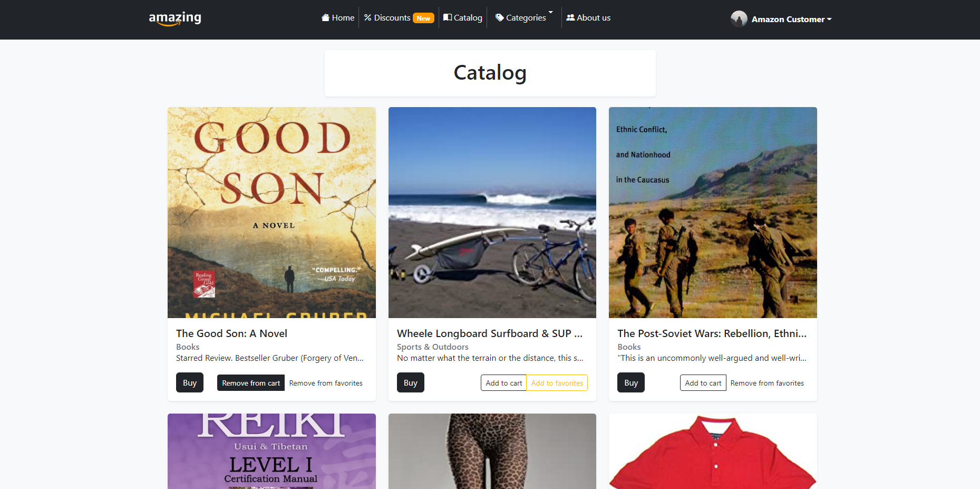
Task: Click the About us people icon
Action: (570, 17)
